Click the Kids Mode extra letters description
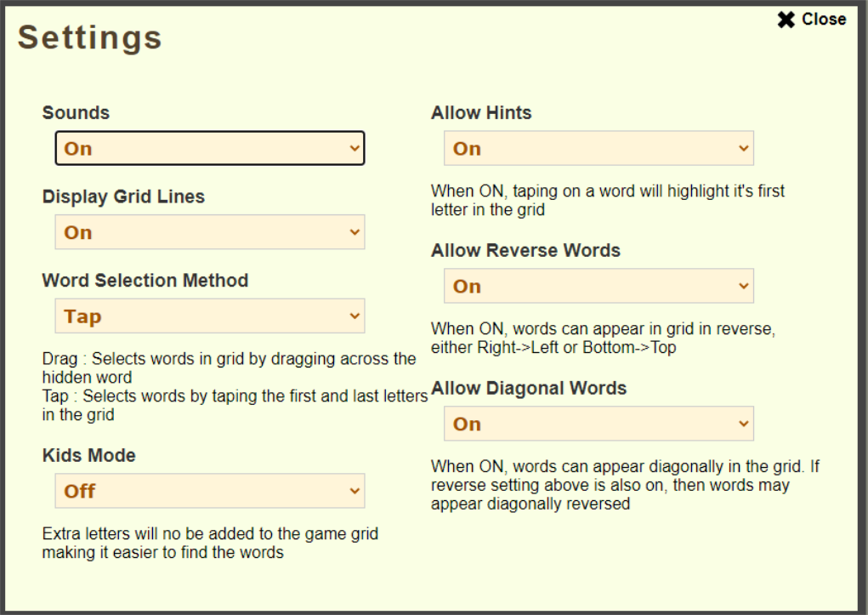The image size is (868, 615). (x=210, y=543)
